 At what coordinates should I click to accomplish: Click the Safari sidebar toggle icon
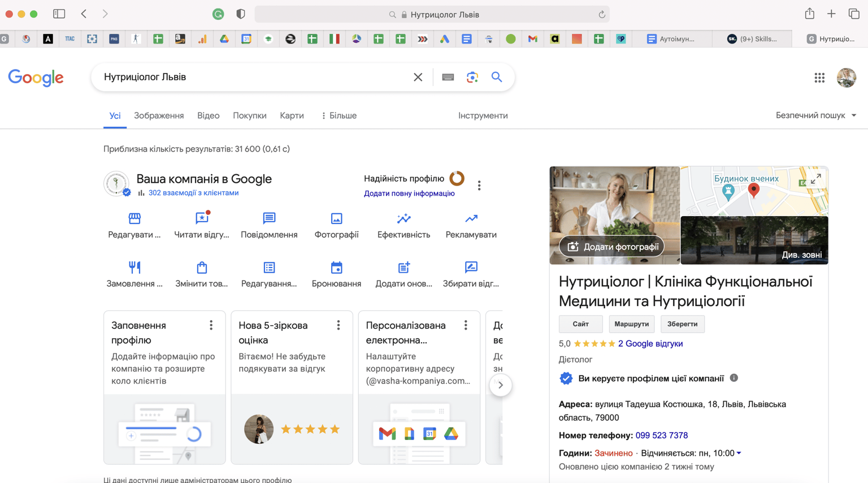point(59,14)
